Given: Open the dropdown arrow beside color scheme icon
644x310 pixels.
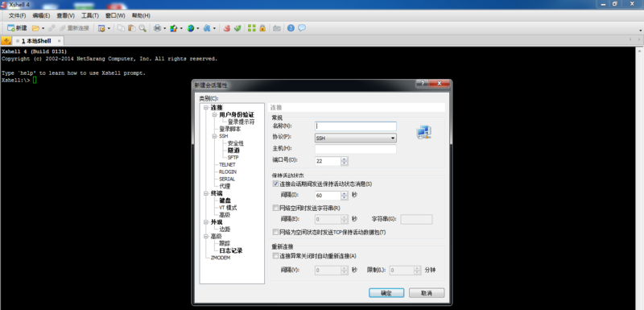Looking at the screenshot, I should pos(180,28).
